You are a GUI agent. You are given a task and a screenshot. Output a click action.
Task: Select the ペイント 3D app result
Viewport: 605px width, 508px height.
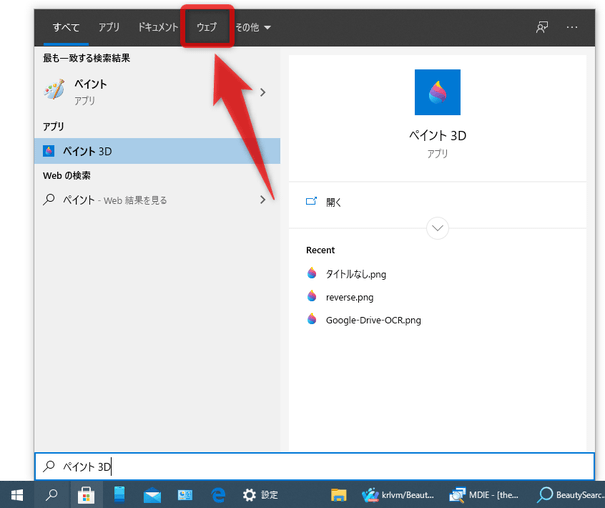[157, 151]
